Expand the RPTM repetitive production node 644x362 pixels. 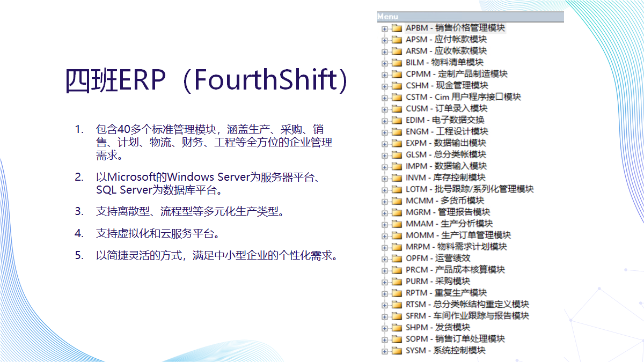[x=384, y=293]
